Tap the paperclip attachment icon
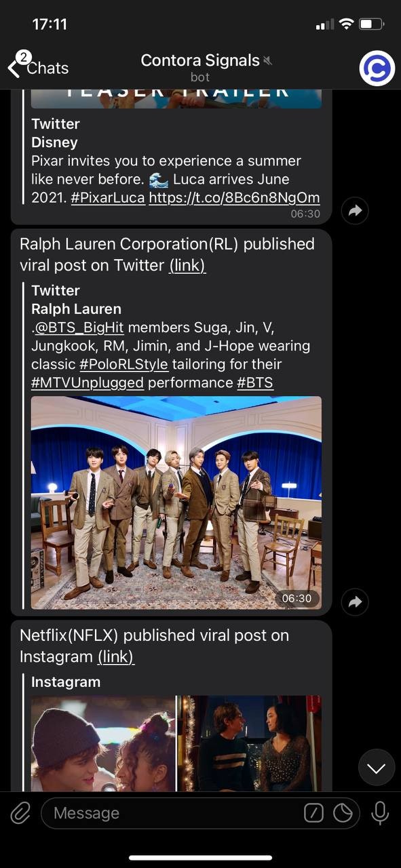 click(20, 813)
